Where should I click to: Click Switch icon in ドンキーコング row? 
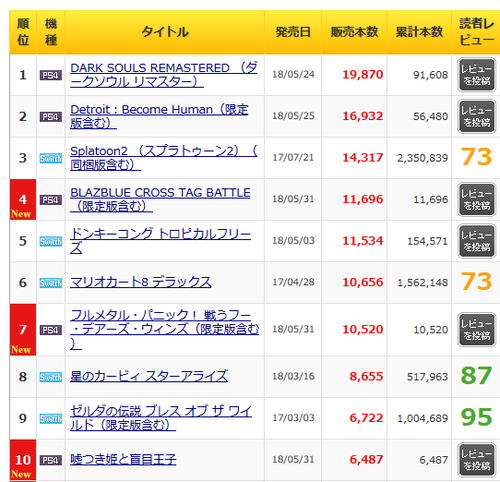51,241
